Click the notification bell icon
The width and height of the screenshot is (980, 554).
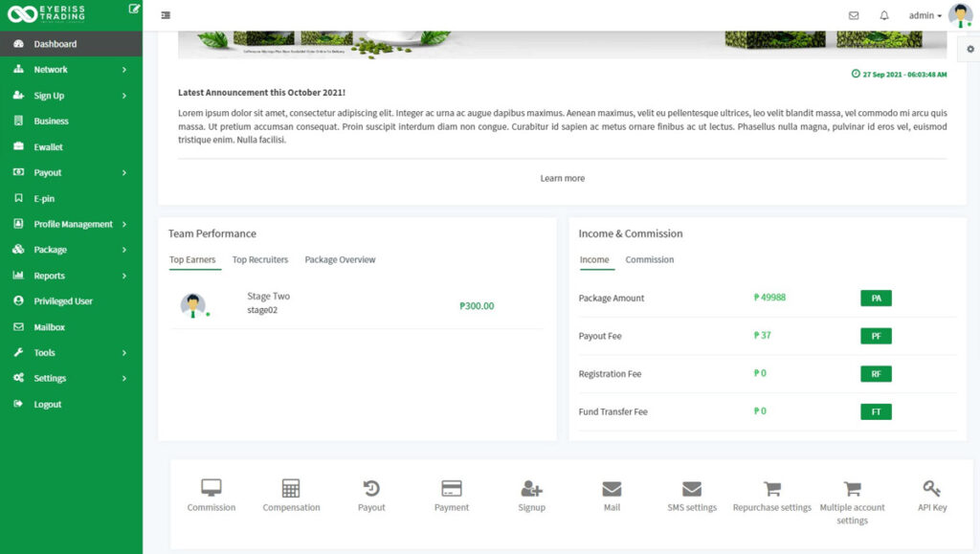point(884,15)
